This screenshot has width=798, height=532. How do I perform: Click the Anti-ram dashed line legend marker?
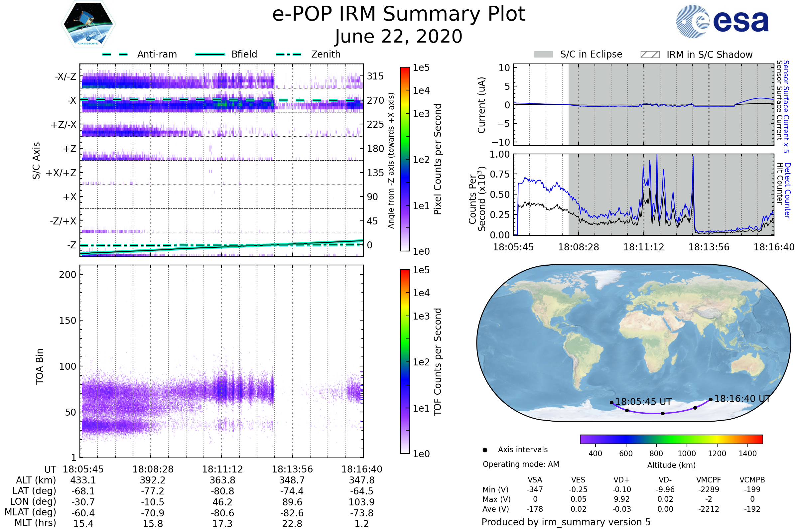click(115, 54)
